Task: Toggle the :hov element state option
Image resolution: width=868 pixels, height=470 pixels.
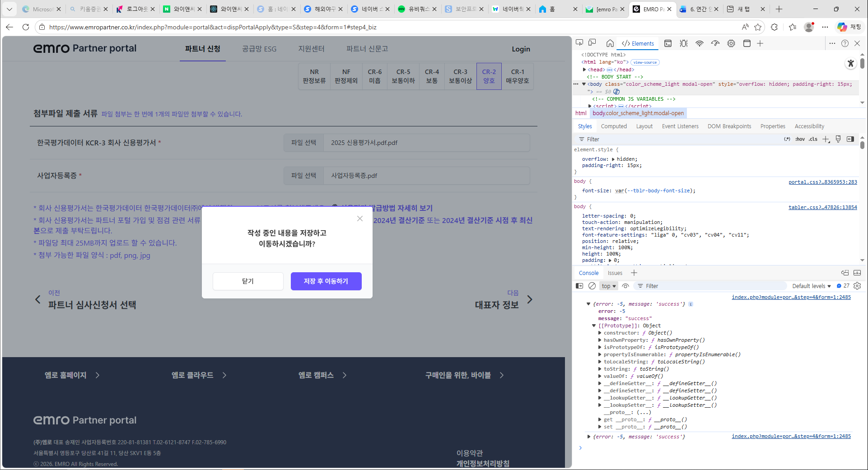Action: [x=800, y=139]
